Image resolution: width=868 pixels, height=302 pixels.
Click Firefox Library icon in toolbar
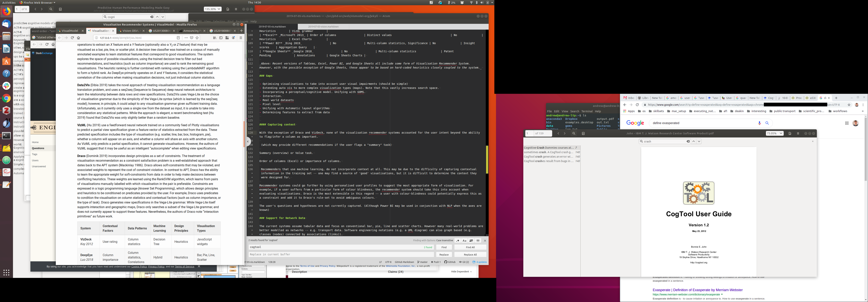point(214,38)
